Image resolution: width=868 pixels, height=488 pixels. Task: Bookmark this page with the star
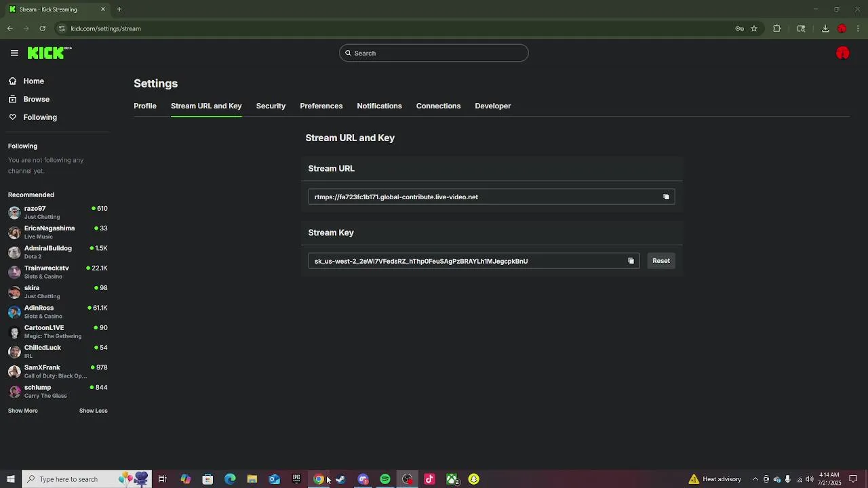754,28
